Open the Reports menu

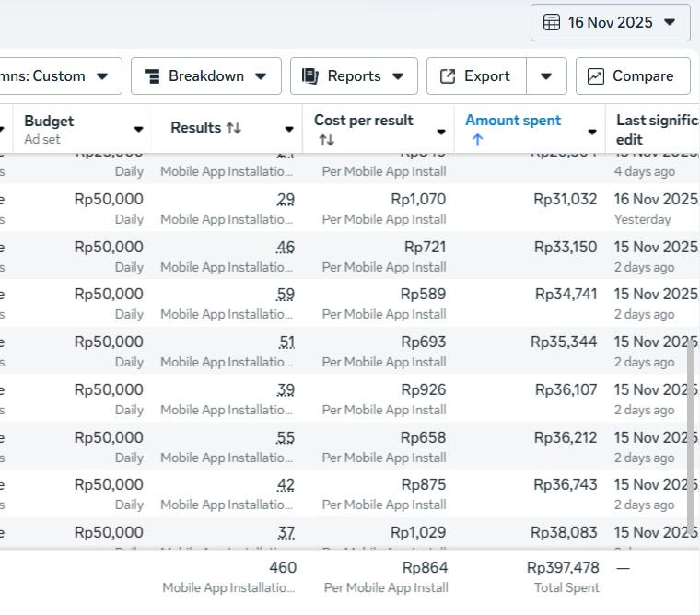point(354,76)
